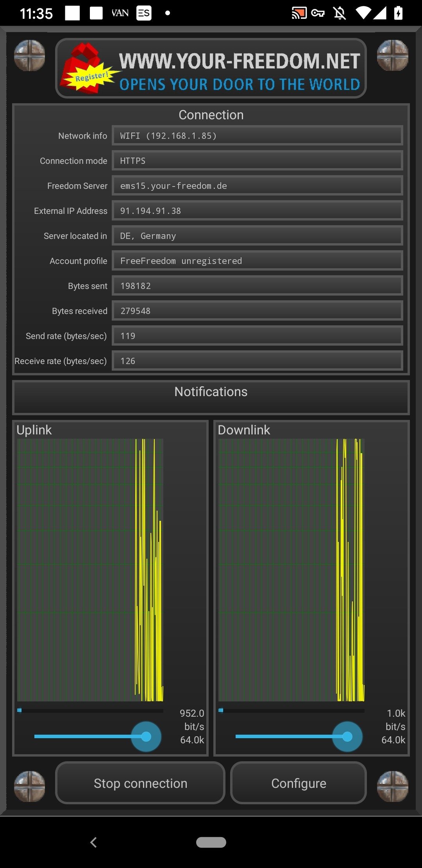422x868 pixels.
Task: Adjust the Downlink bandwidth slider handle
Action: click(x=347, y=737)
